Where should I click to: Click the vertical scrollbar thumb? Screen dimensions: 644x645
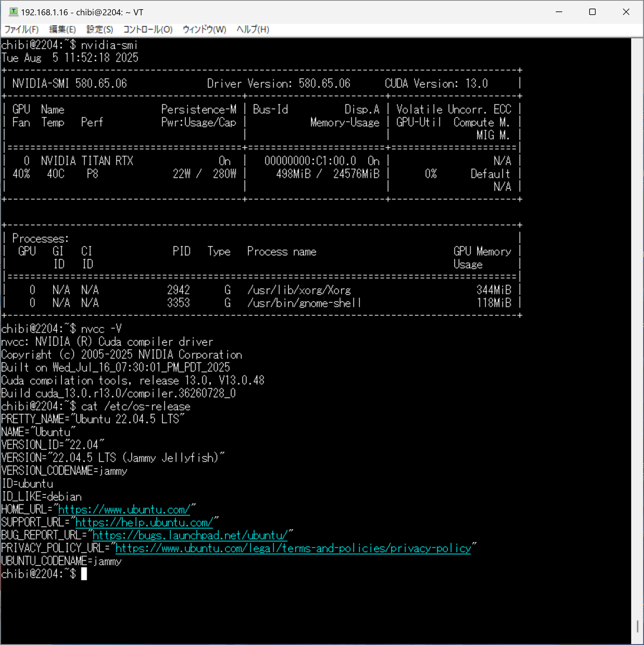tap(637, 626)
